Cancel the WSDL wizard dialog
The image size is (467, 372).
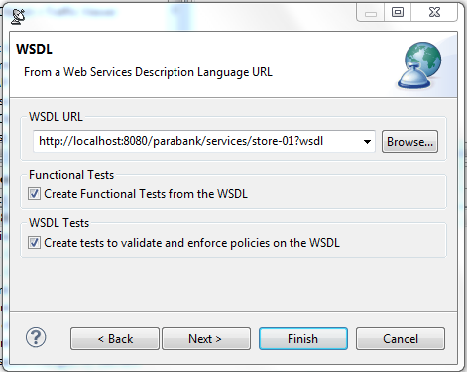pyautogui.click(x=400, y=339)
